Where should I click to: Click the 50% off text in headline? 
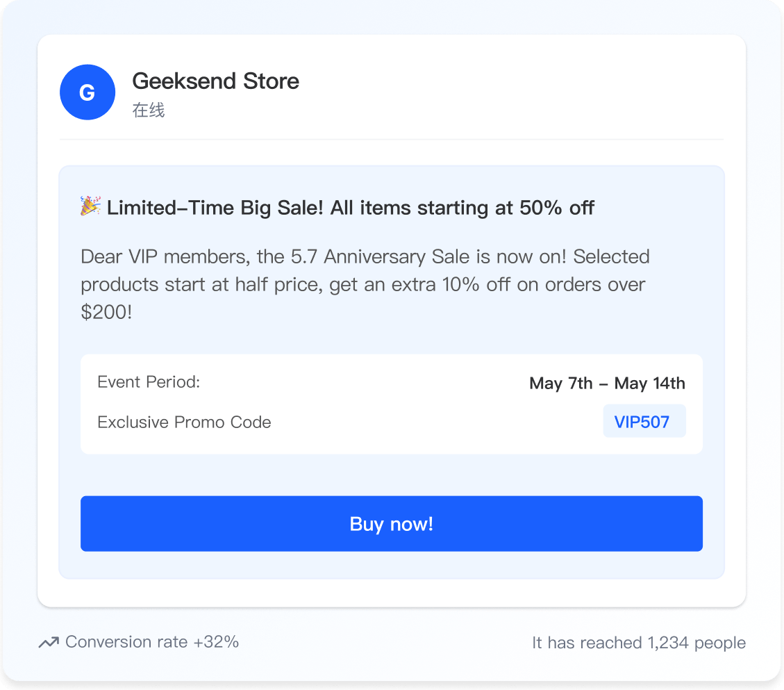point(557,208)
